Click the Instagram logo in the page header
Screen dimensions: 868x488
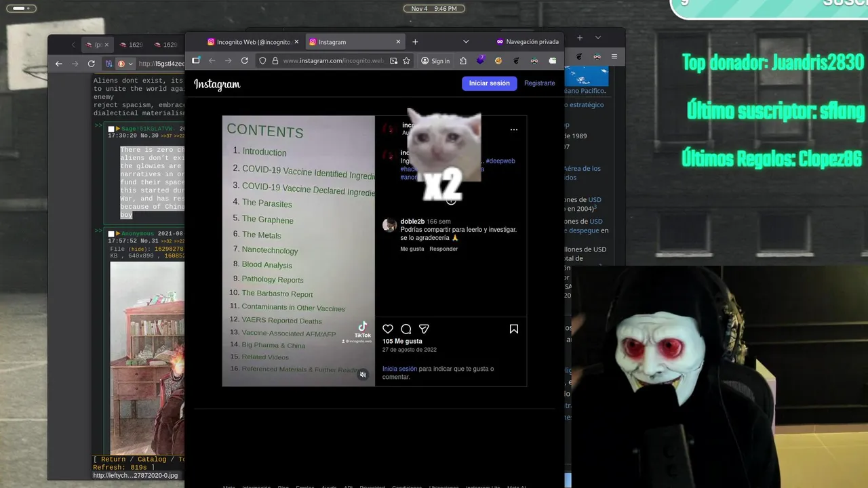pyautogui.click(x=217, y=84)
